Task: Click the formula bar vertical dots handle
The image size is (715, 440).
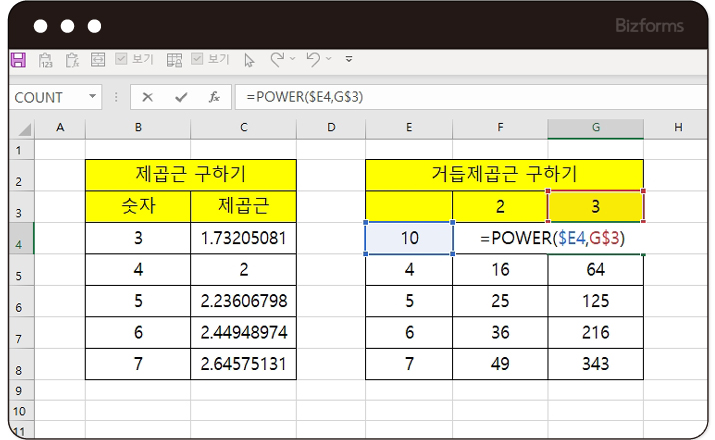Action: pos(116,97)
